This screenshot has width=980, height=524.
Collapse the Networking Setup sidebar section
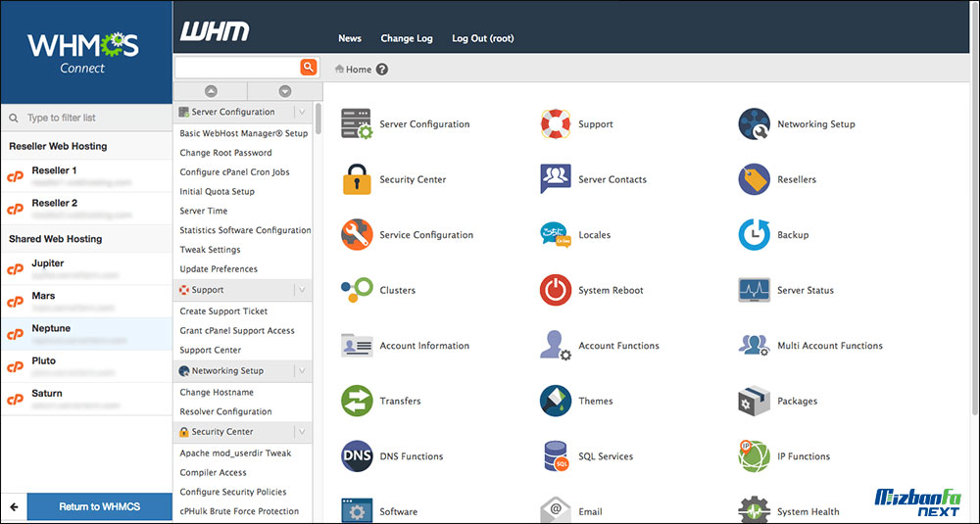[x=302, y=371]
